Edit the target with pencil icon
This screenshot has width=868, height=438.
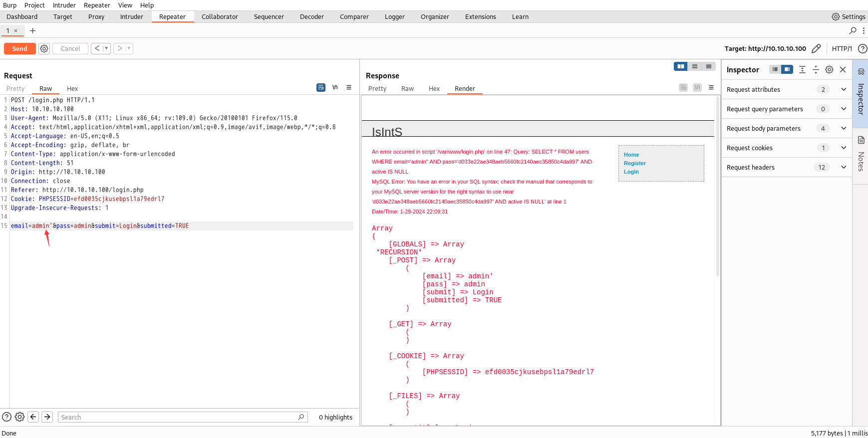coord(816,48)
